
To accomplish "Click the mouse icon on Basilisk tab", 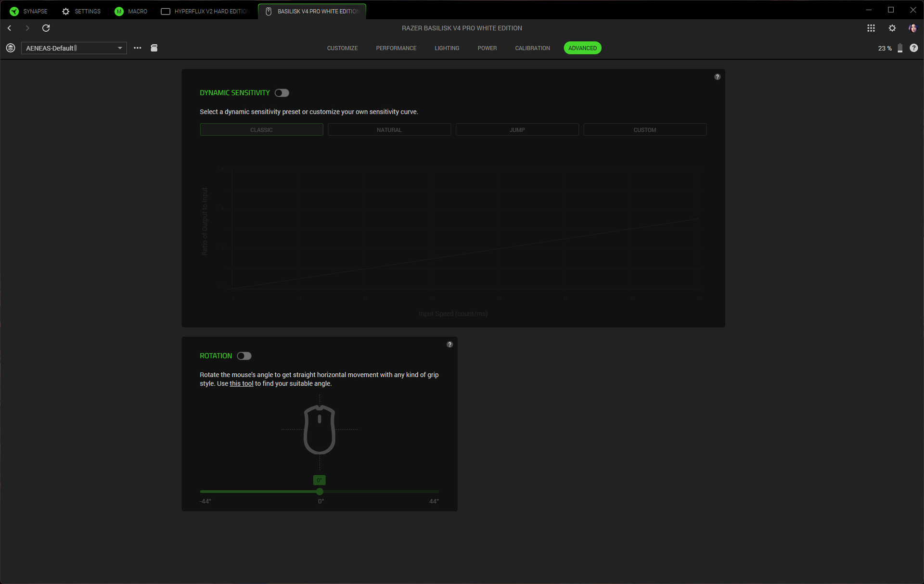I will click(269, 11).
